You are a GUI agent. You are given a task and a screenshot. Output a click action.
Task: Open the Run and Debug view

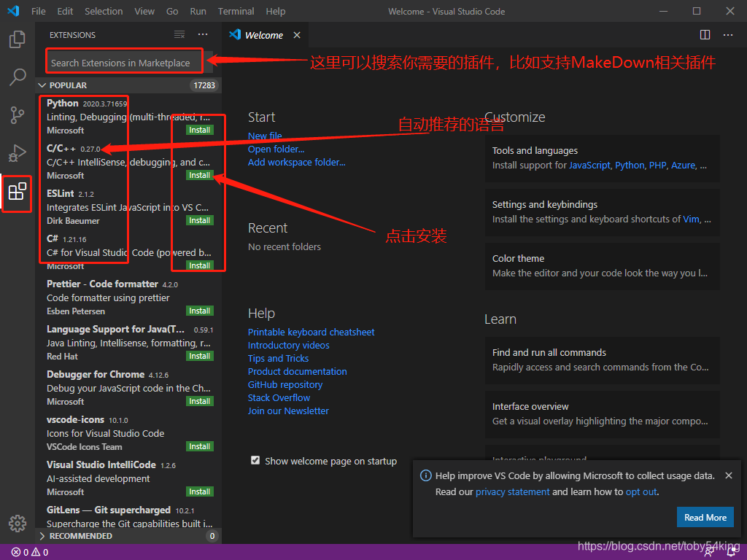18,153
